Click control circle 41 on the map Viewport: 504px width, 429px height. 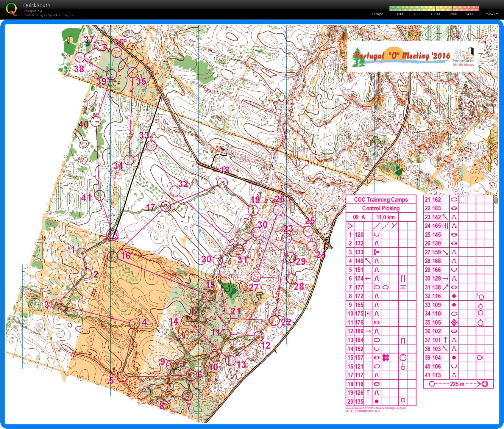100,195
